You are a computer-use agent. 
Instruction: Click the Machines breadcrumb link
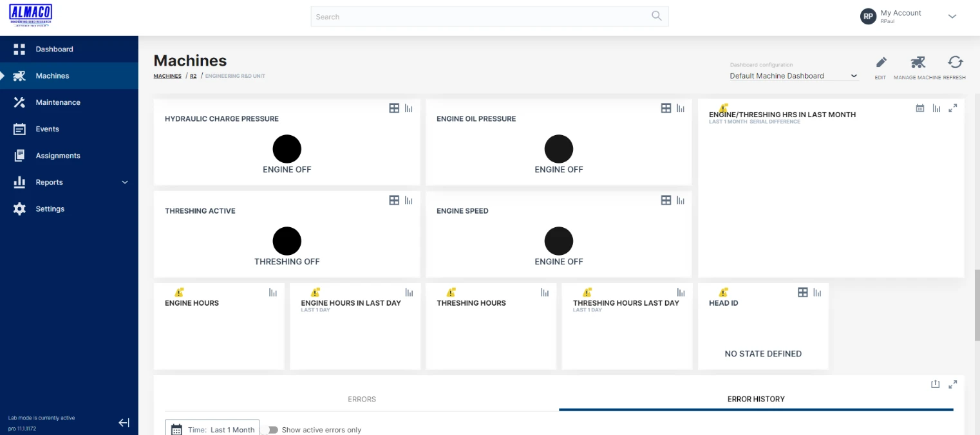pos(167,76)
